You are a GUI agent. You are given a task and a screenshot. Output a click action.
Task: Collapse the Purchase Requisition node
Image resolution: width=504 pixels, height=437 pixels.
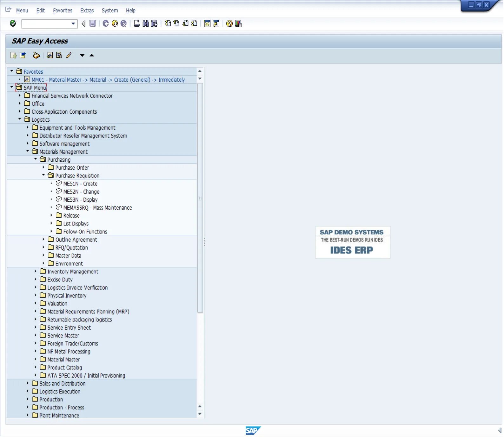pos(43,175)
